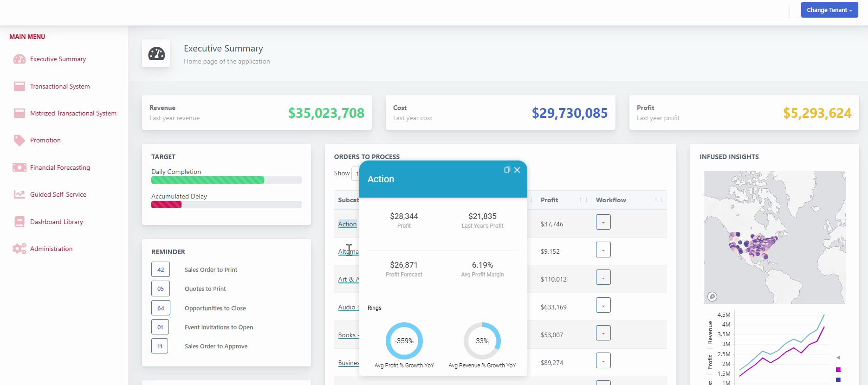Open the workflow dropdown for the $9,152 row
The width and height of the screenshot is (868, 385).
(603, 250)
